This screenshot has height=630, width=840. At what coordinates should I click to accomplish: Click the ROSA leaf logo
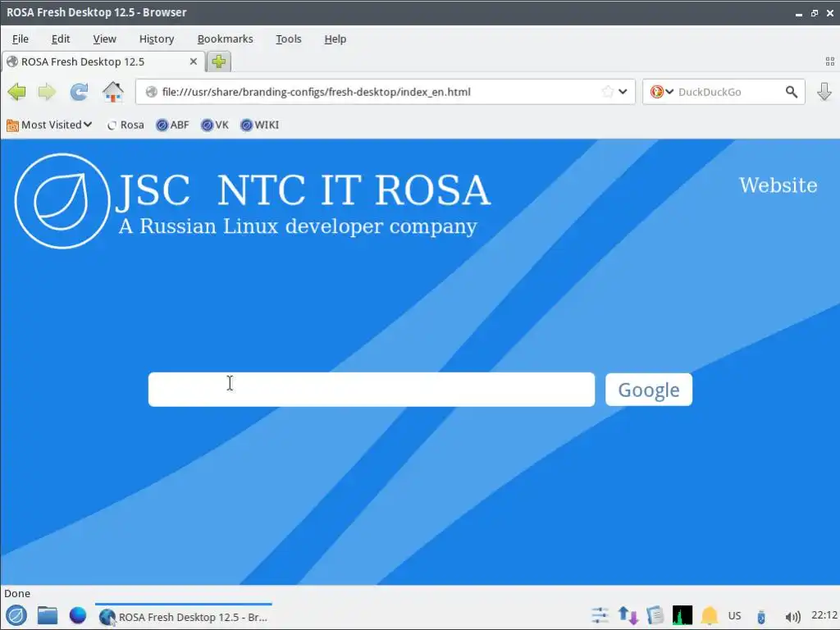[62, 201]
